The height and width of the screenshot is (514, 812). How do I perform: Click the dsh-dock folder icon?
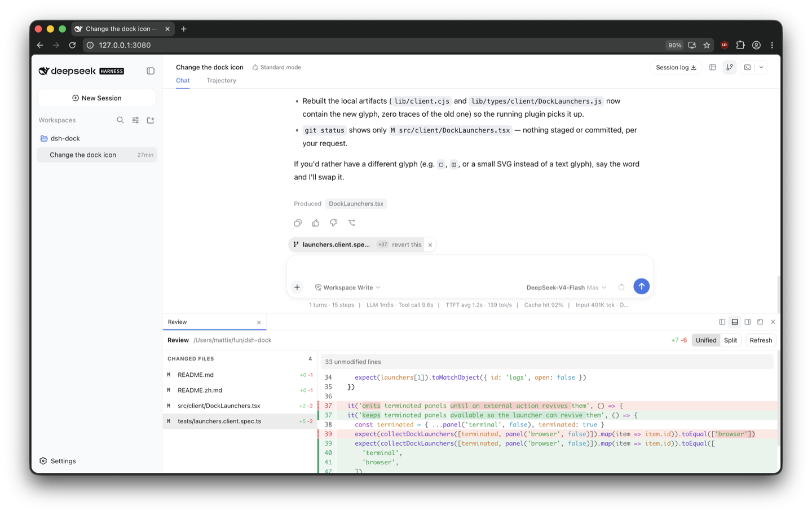(x=44, y=138)
